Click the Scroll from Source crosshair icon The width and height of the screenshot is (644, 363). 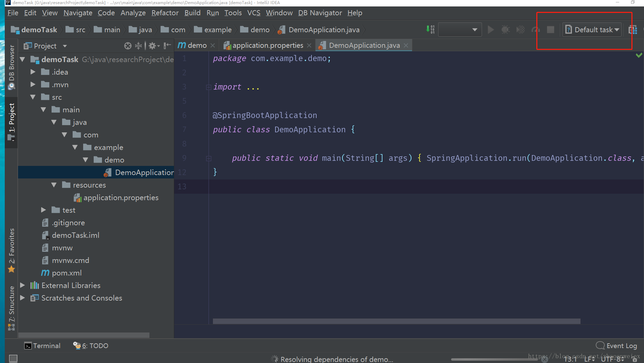click(x=128, y=46)
